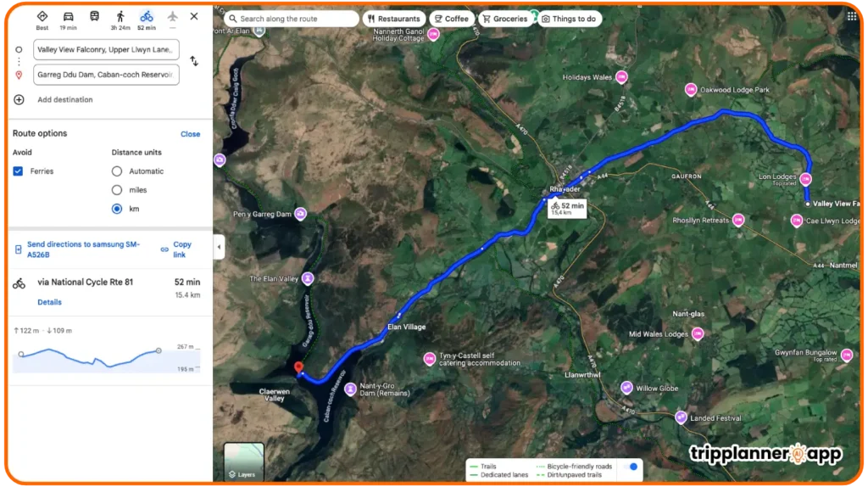Select the transit travel mode icon

94,16
